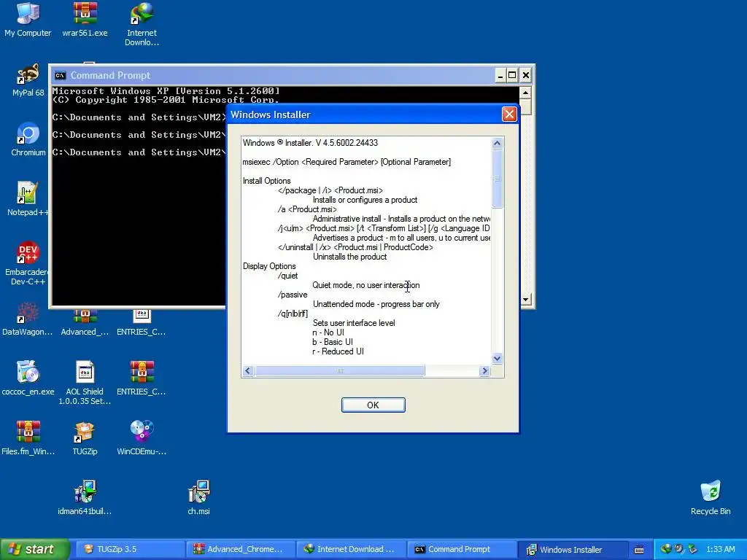Image resolution: width=747 pixels, height=560 pixels.
Task: Click the Command Prompt title bar icon
Action: click(x=60, y=75)
